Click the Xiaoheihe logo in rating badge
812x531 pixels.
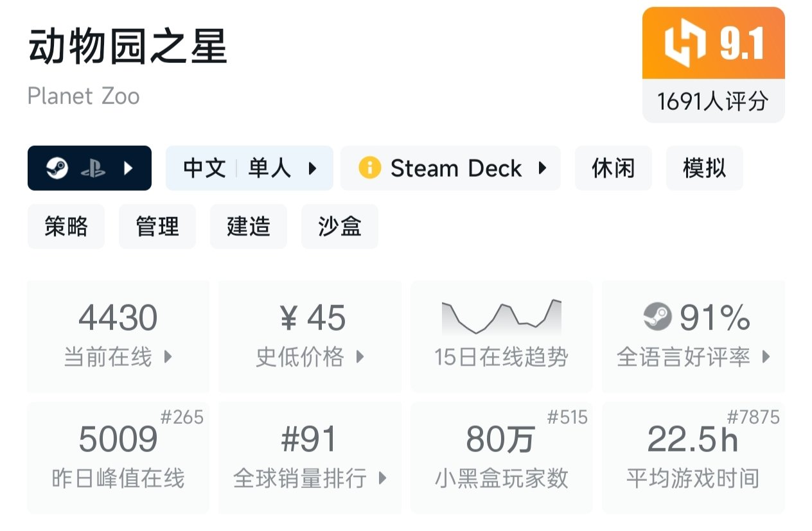685,44
